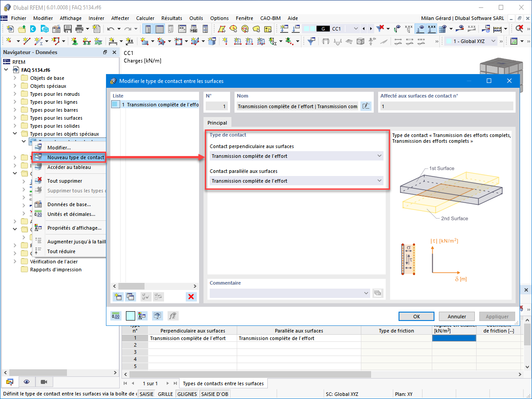
Task: Open the CAO-BIM menu
Action: [270, 18]
